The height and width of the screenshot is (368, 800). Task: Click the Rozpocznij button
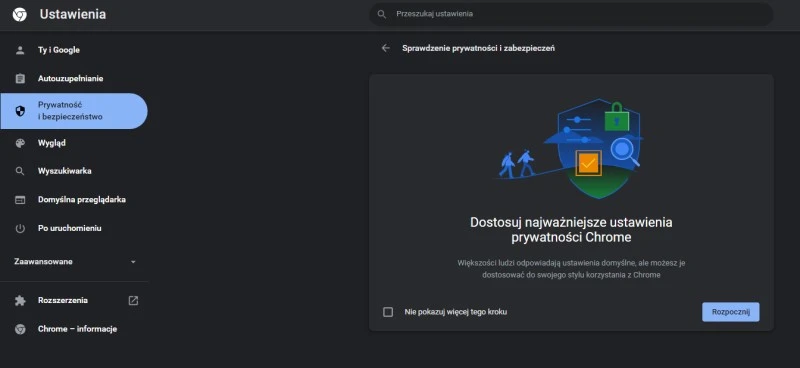(731, 312)
